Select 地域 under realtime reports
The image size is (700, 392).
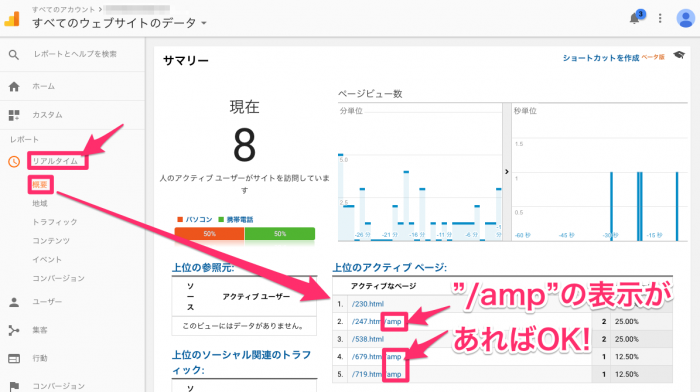(x=40, y=204)
